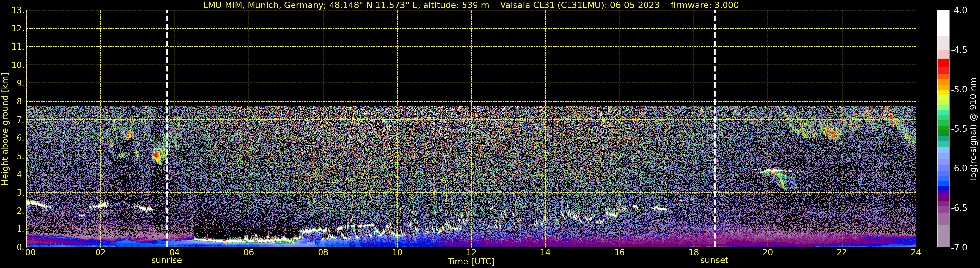This screenshot has width=980, height=268.
Task: Click the white cloud layer at 4 km near 20 UTC
Action: click(x=776, y=171)
